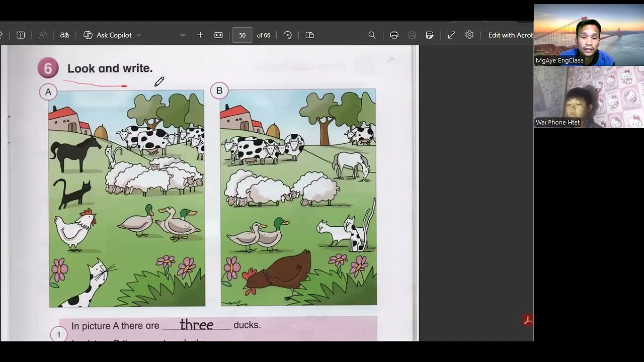Viewport: 644px width, 362px height.
Task: Open PDF settings gear icon
Action: coord(469,35)
